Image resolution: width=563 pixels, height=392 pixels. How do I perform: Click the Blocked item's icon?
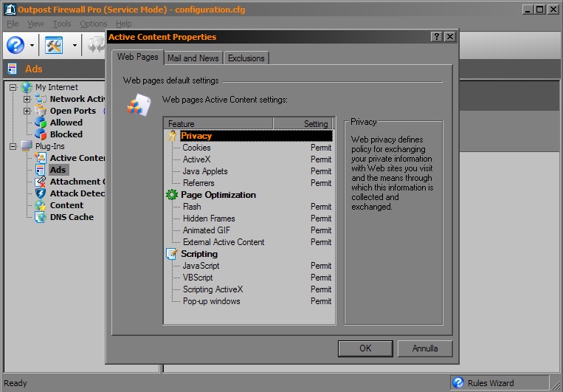tap(41, 134)
